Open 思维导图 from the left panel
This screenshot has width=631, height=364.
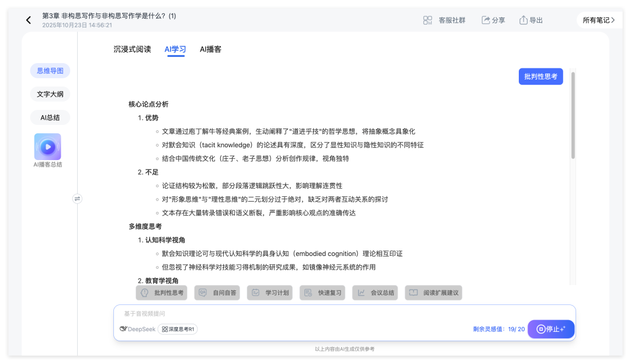tap(50, 71)
